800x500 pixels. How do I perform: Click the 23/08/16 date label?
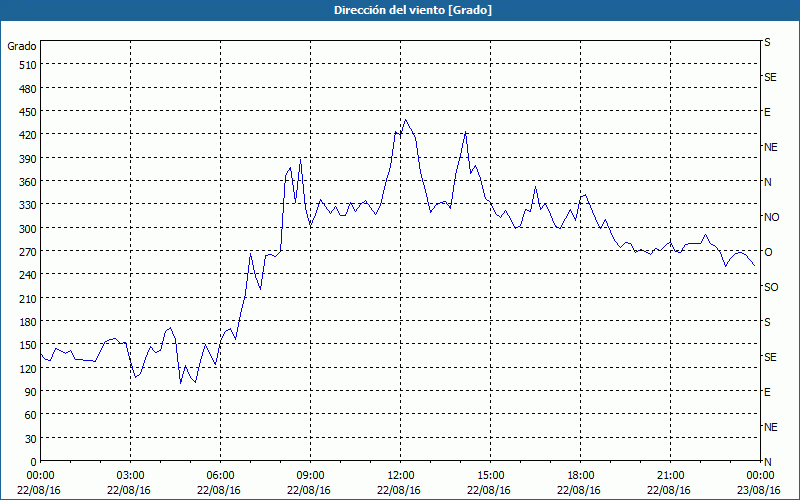coord(759,490)
